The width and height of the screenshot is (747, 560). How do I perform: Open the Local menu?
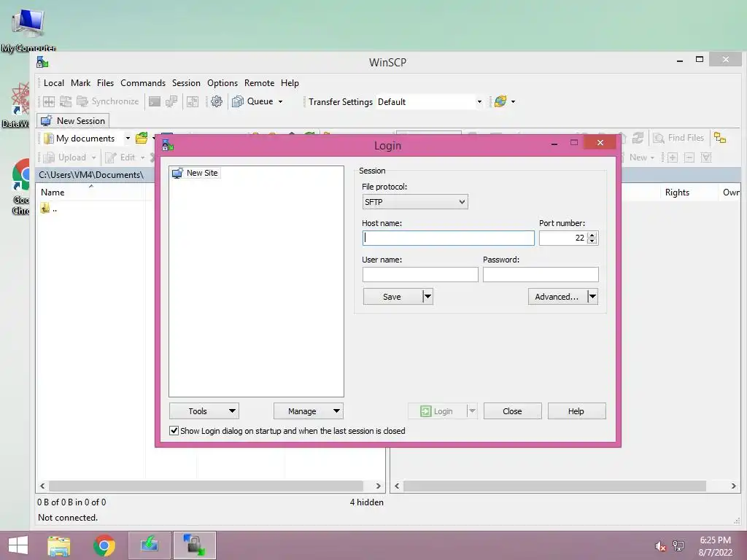point(54,83)
